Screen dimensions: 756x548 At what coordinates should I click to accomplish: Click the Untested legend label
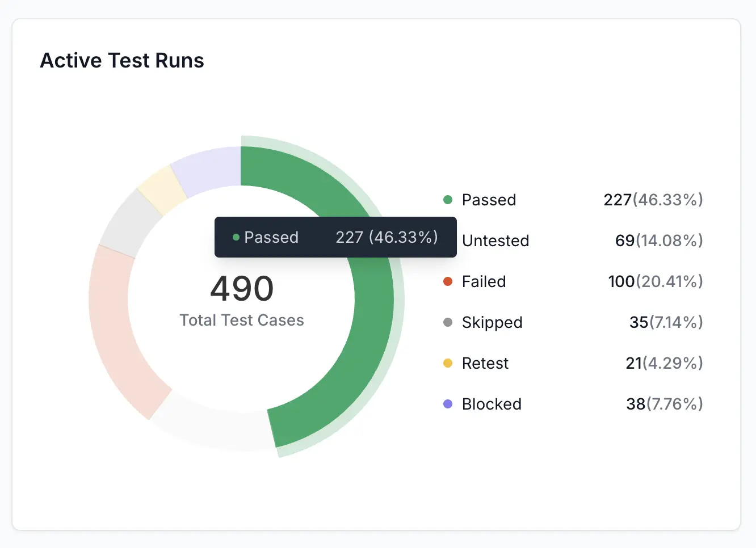point(495,241)
